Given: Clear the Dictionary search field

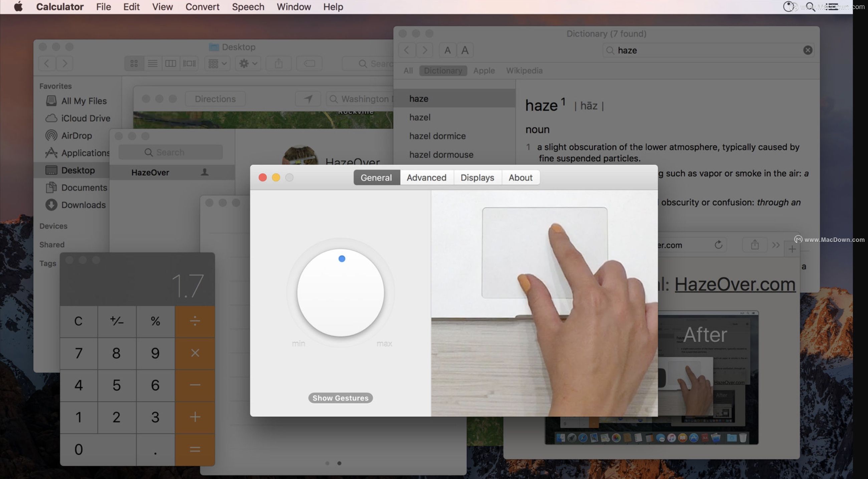Looking at the screenshot, I should (808, 50).
